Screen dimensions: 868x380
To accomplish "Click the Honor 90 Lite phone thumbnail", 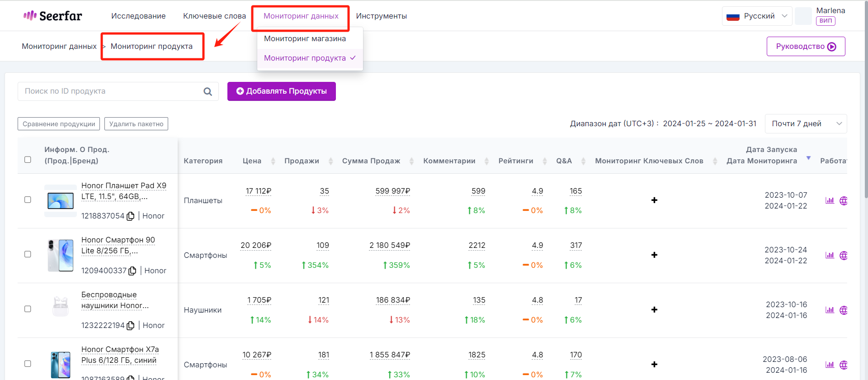I will 61,256.
